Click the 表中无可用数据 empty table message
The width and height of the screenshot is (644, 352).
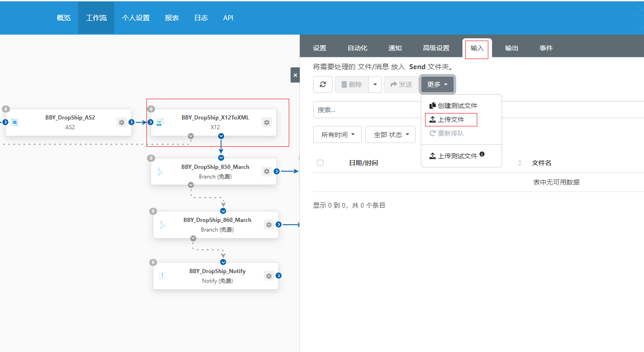pos(556,182)
